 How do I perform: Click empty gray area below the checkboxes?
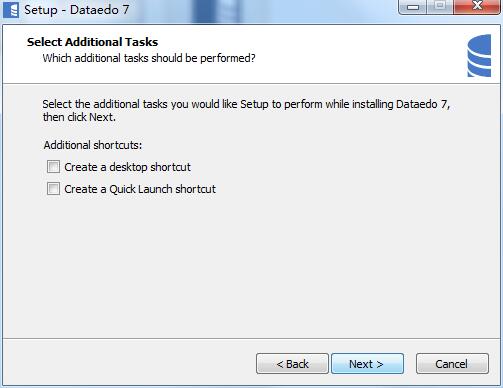251,267
